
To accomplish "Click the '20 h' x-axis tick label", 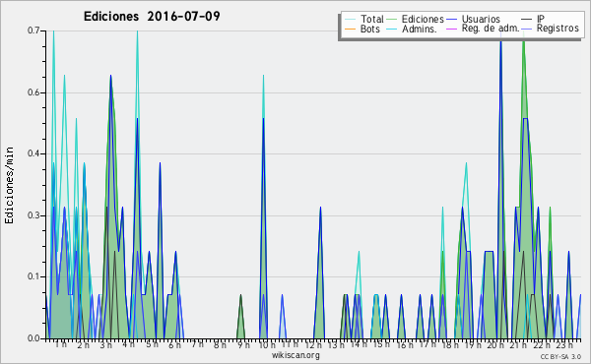I will click(494, 344).
